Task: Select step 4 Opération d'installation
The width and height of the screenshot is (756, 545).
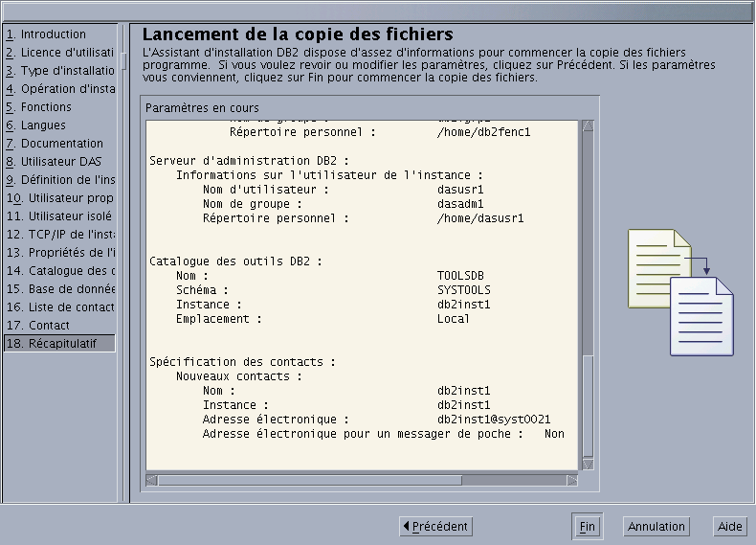Action: [59, 89]
